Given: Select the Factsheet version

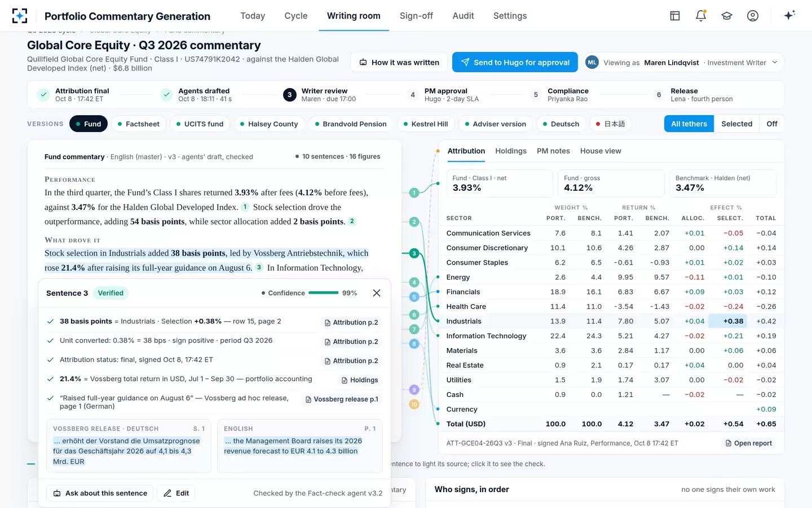Looking at the screenshot, I should coord(138,124).
